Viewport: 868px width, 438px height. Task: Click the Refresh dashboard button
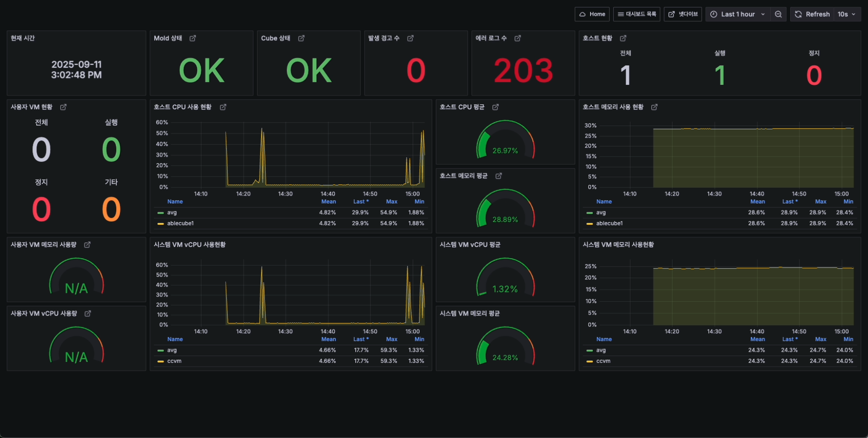812,14
